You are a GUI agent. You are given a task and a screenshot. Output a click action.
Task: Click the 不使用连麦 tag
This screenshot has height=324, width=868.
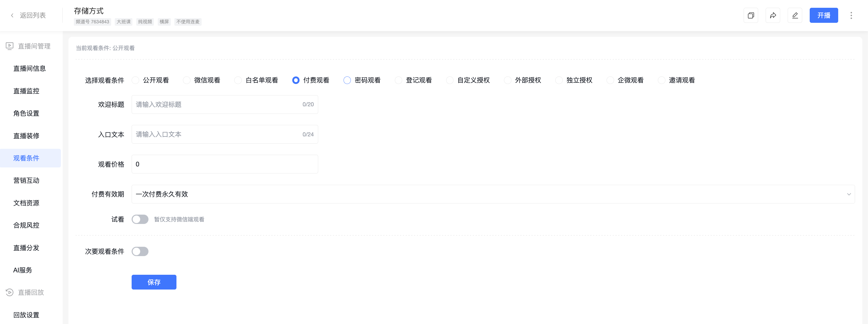point(188,22)
